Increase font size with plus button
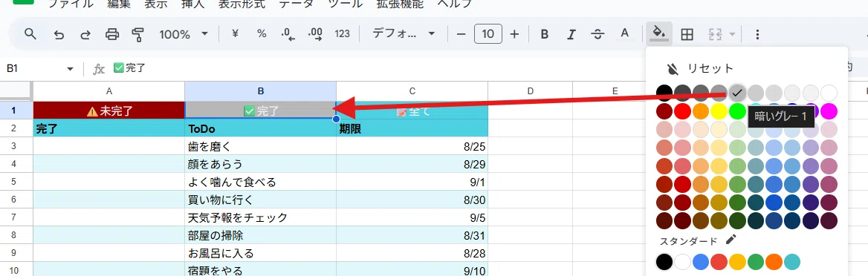 point(514,34)
